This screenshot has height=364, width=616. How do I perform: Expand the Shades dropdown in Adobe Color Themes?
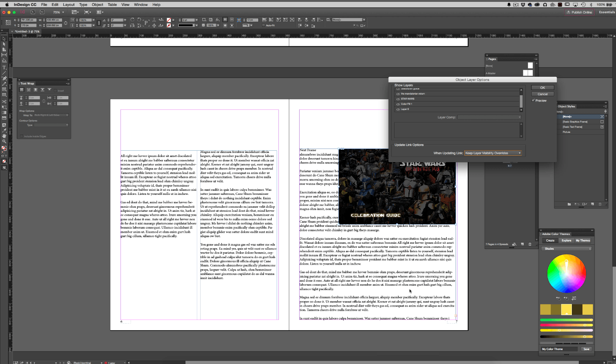coord(590,249)
